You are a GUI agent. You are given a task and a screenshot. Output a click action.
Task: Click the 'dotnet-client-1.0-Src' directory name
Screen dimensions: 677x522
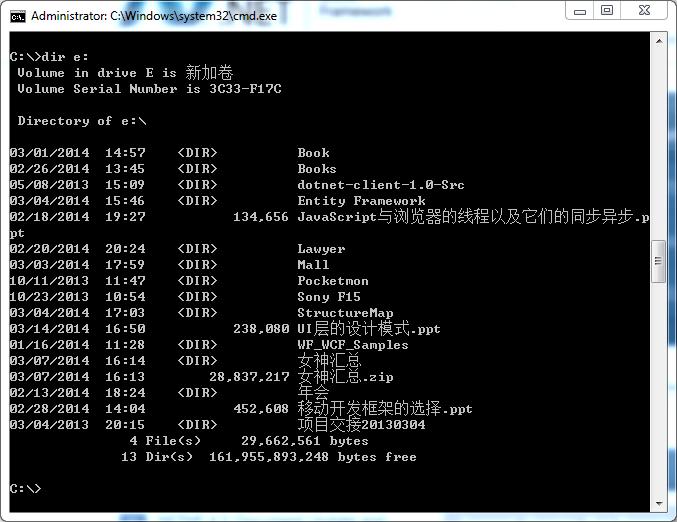coord(381,185)
